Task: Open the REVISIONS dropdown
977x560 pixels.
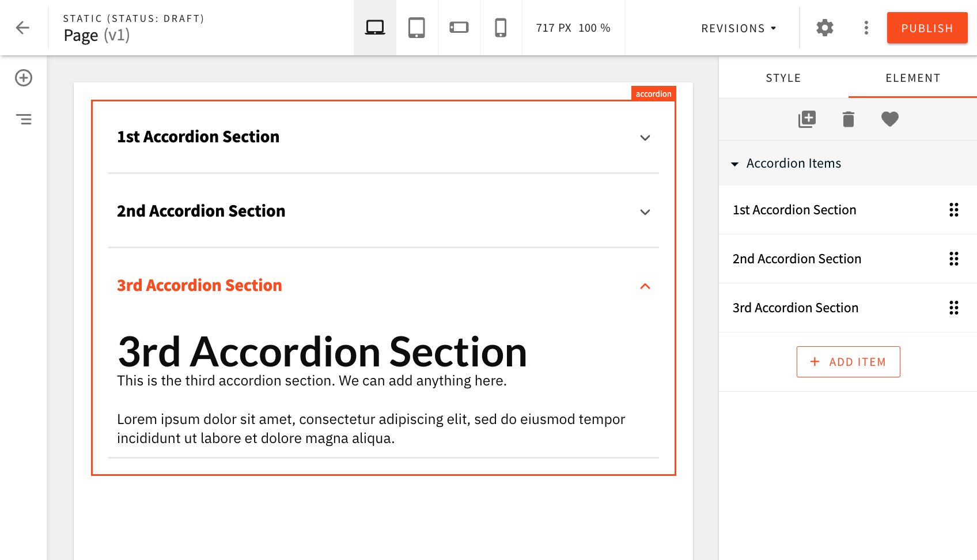Action: [x=738, y=28]
